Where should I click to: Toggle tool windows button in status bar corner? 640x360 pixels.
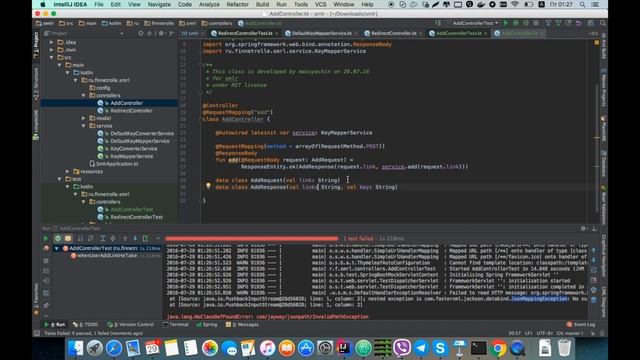[x=37, y=333]
